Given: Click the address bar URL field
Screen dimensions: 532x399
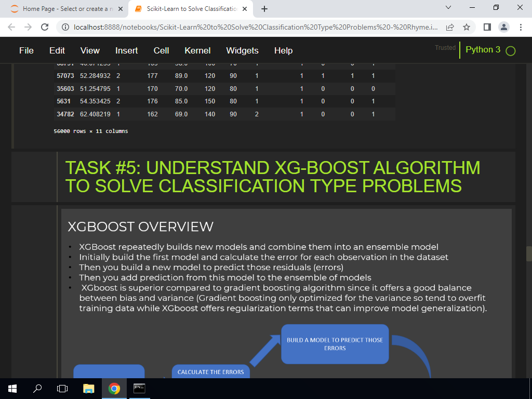Looking at the screenshot, I should pyautogui.click(x=256, y=27).
